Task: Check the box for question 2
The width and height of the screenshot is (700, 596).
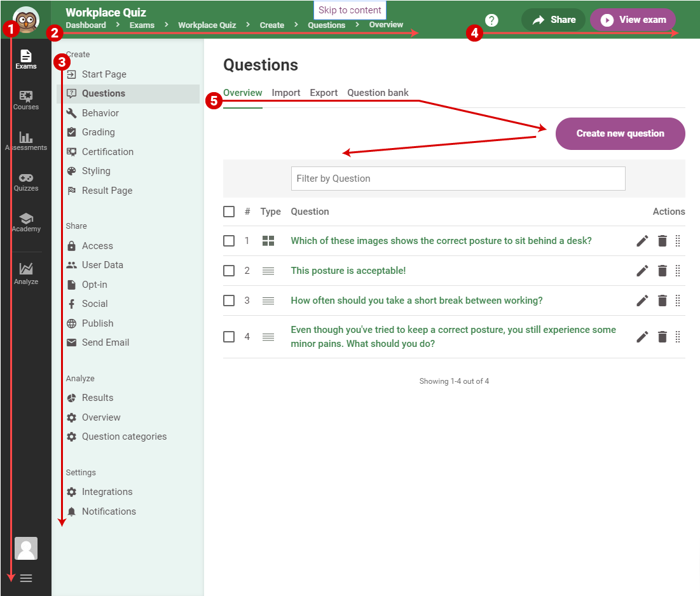Action: [x=229, y=271]
